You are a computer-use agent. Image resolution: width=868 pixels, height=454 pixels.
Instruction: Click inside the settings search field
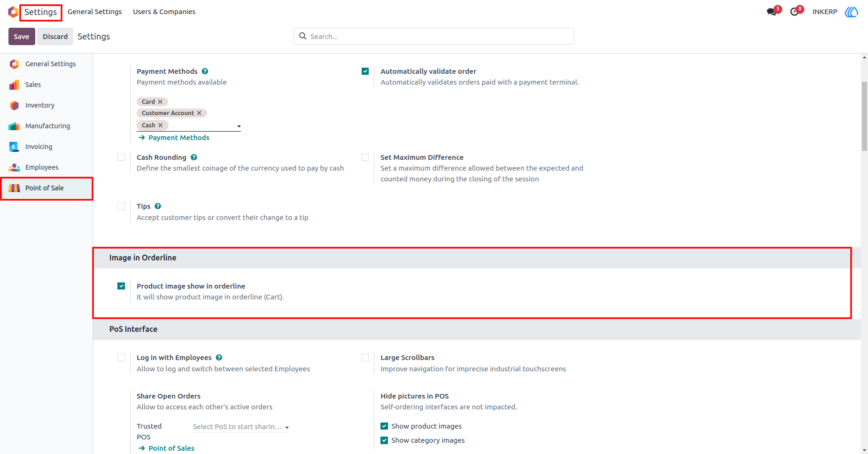click(x=434, y=36)
